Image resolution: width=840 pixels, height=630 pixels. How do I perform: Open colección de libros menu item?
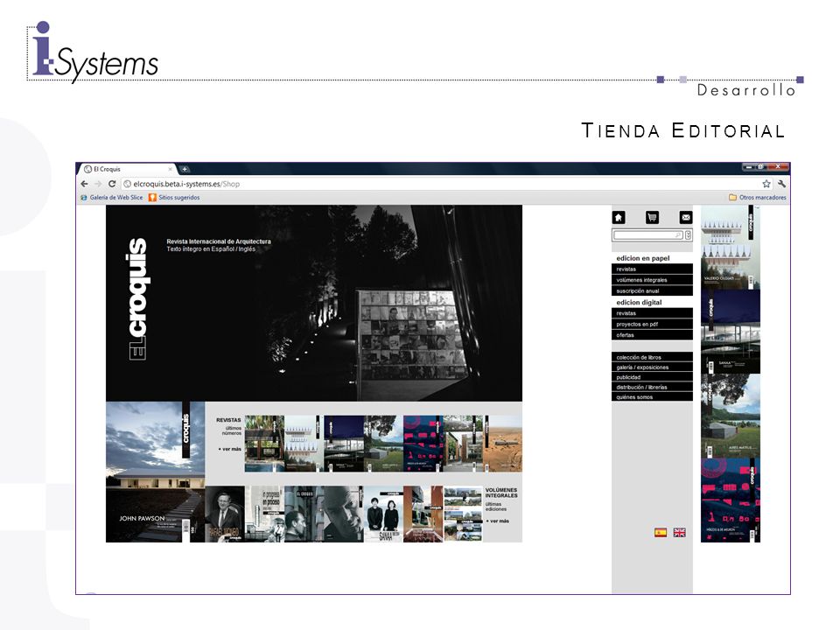pyautogui.click(x=652, y=357)
